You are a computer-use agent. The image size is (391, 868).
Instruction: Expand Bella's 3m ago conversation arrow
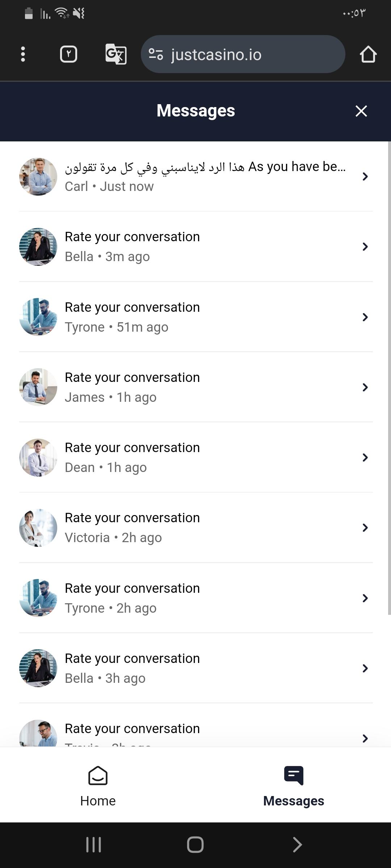pos(365,247)
